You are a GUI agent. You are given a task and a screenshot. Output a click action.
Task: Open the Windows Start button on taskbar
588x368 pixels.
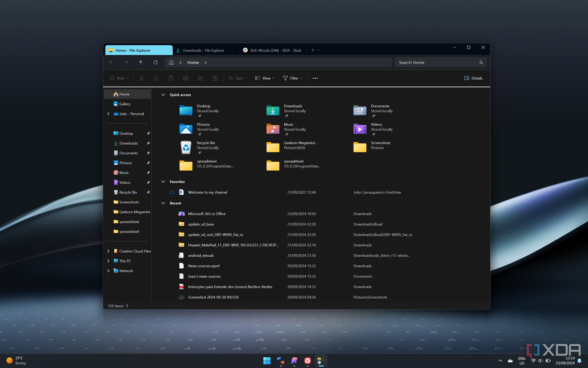267,360
